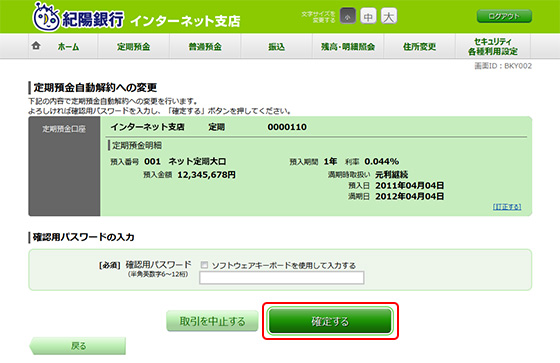Open the ホーム menu item
Viewport: 560px width, 363px height.
point(68,46)
